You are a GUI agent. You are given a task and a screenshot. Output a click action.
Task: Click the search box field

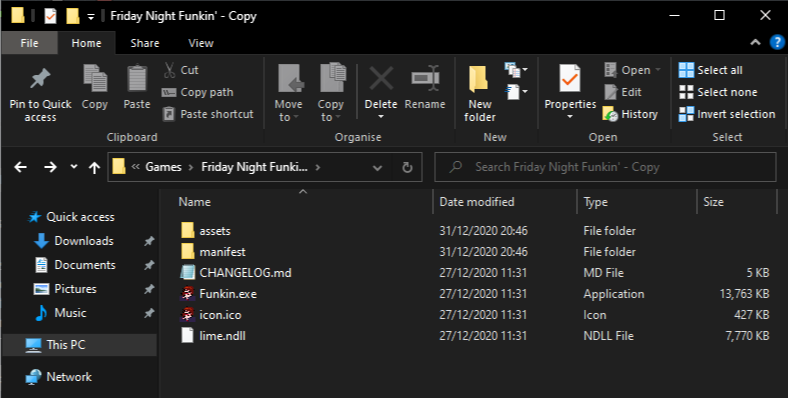pyautogui.click(x=605, y=167)
